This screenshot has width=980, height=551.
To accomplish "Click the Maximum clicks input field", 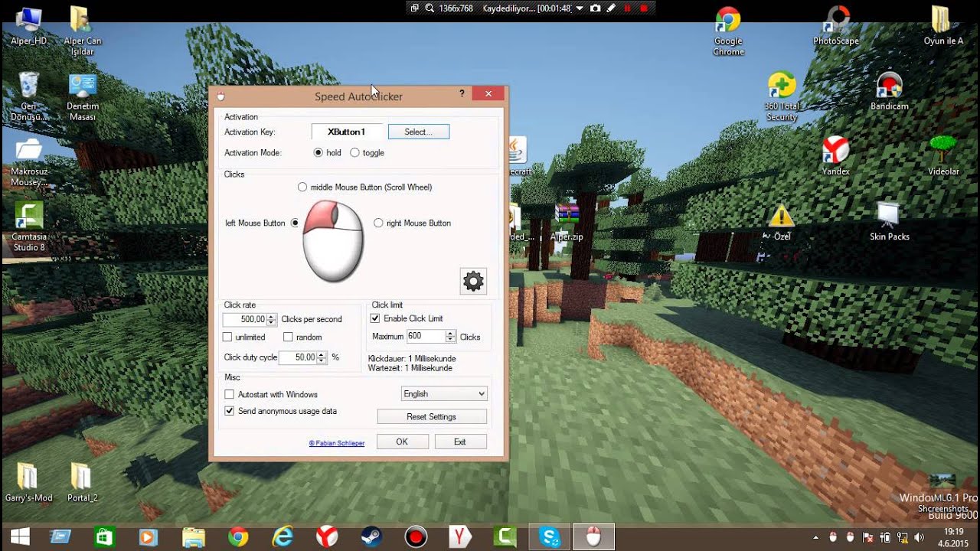I will pyautogui.click(x=426, y=337).
